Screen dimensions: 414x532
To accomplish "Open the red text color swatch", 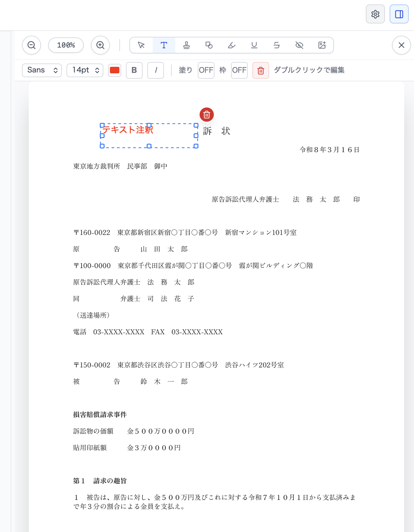I will (115, 70).
